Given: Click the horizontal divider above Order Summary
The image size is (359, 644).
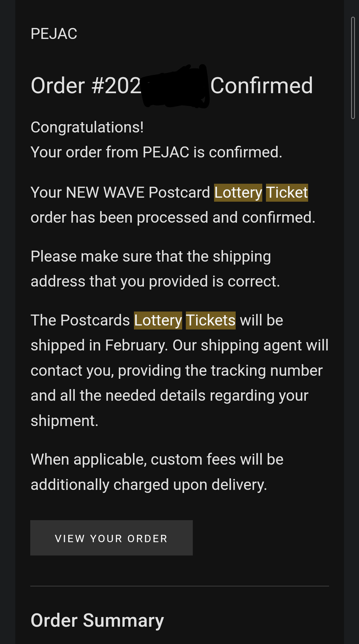Looking at the screenshot, I should point(179,586).
